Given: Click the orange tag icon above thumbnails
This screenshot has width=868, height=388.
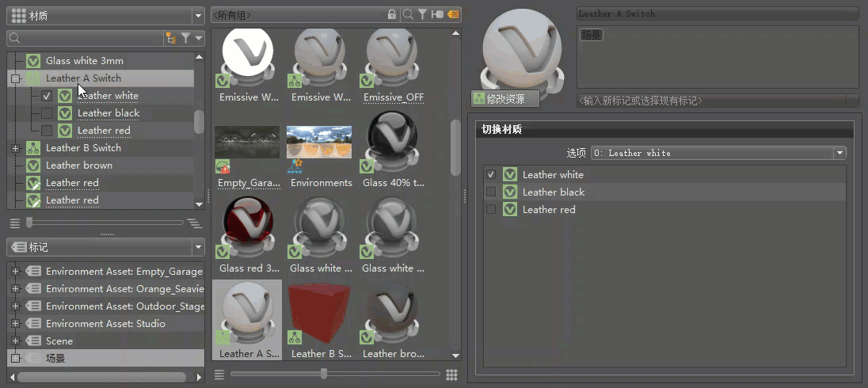Looking at the screenshot, I should pyautogui.click(x=453, y=14).
